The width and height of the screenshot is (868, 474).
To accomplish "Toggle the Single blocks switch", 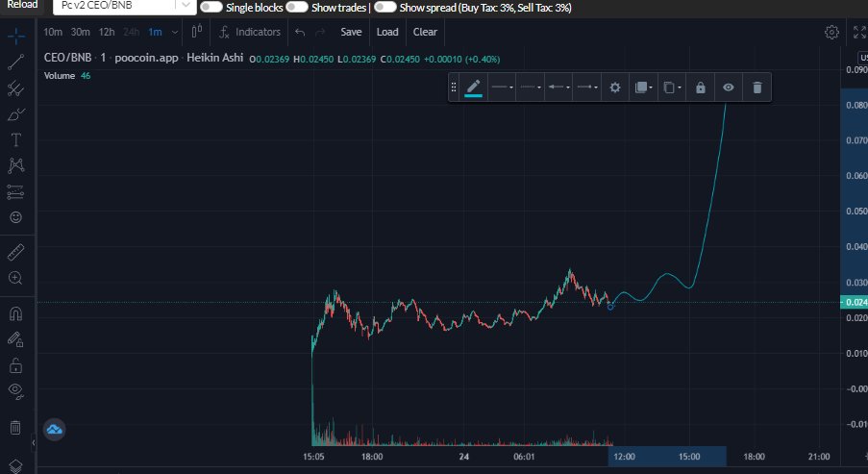I will pyautogui.click(x=211, y=7).
